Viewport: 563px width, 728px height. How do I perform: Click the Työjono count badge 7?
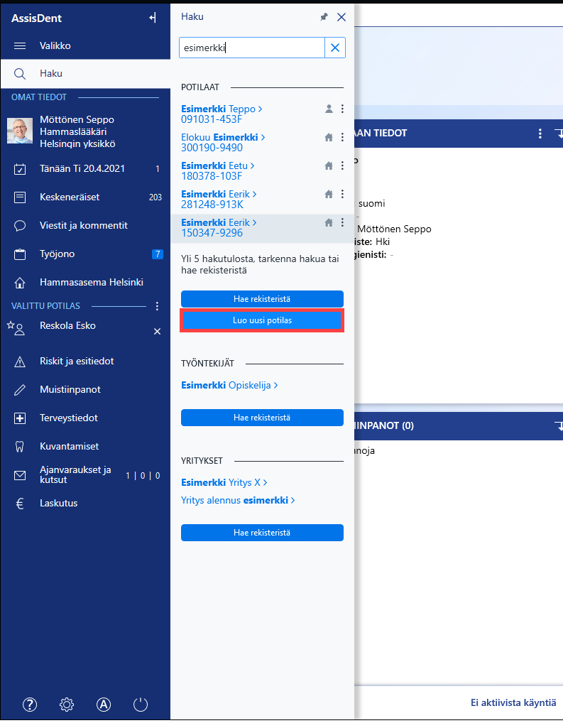point(158,254)
